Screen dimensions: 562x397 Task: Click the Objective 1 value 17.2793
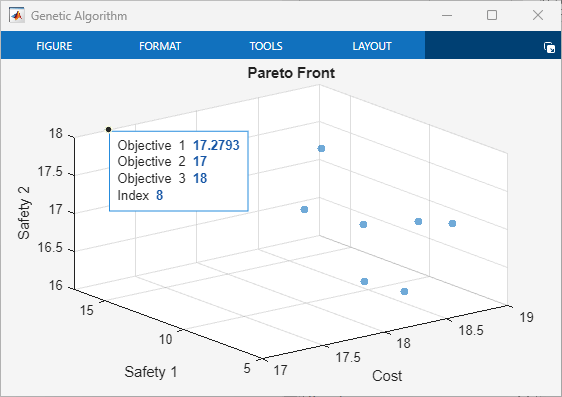[x=216, y=145]
